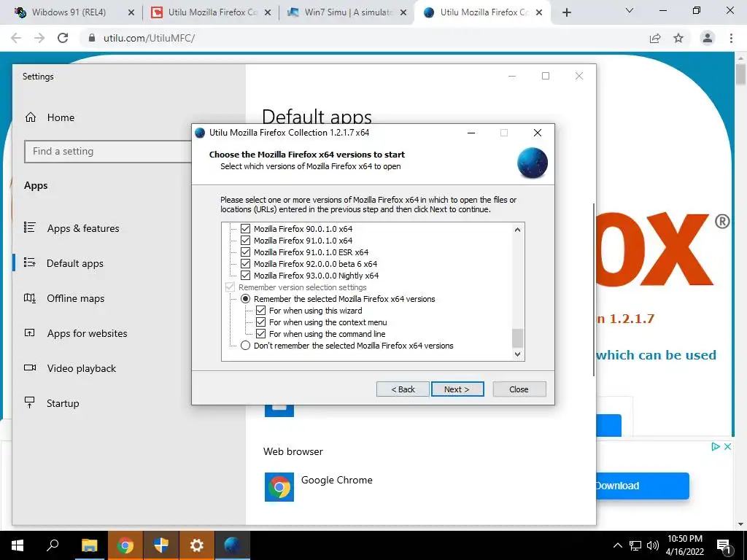Image resolution: width=747 pixels, height=560 pixels.
Task: Close the advertisement with X icon
Action: click(x=727, y=447)
